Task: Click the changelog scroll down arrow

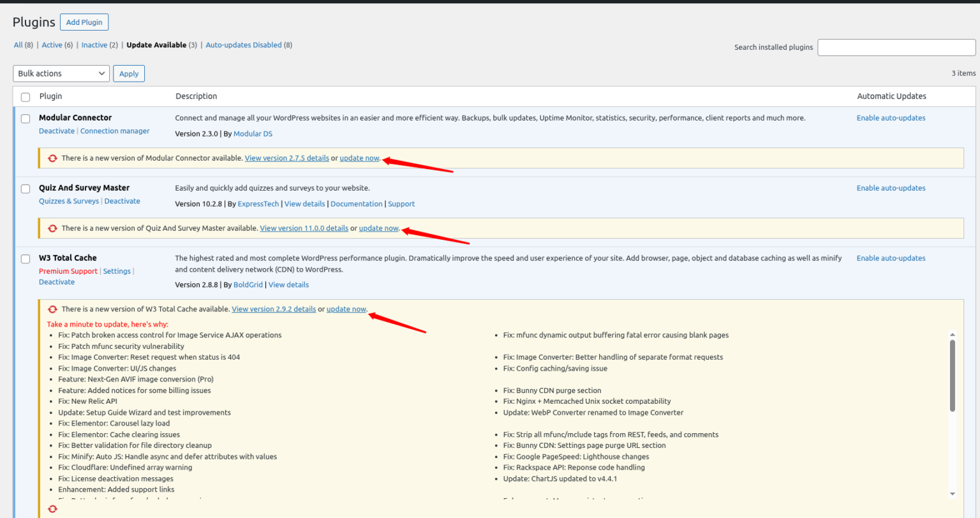Action: tap(953, 494)
